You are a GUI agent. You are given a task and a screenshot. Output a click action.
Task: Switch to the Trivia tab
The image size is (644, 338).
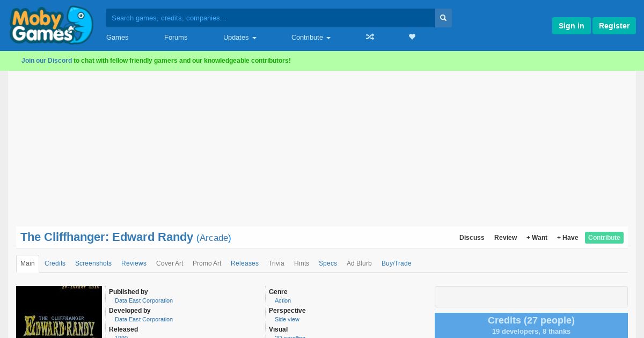click(x=276, y=263)
